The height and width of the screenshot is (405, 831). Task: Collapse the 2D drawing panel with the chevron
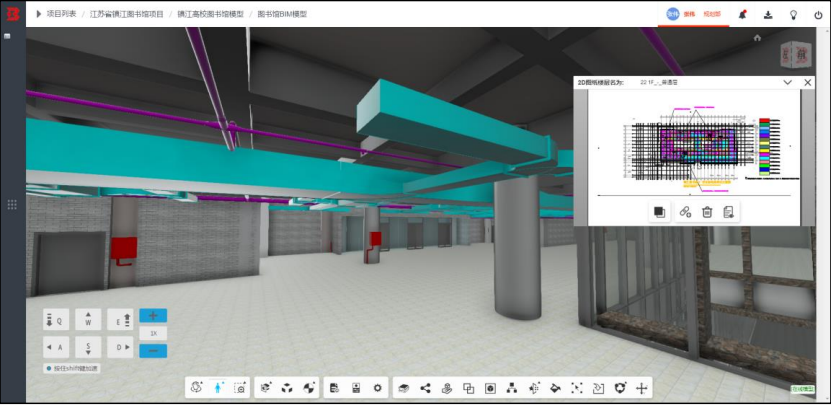tap(788, 82)
